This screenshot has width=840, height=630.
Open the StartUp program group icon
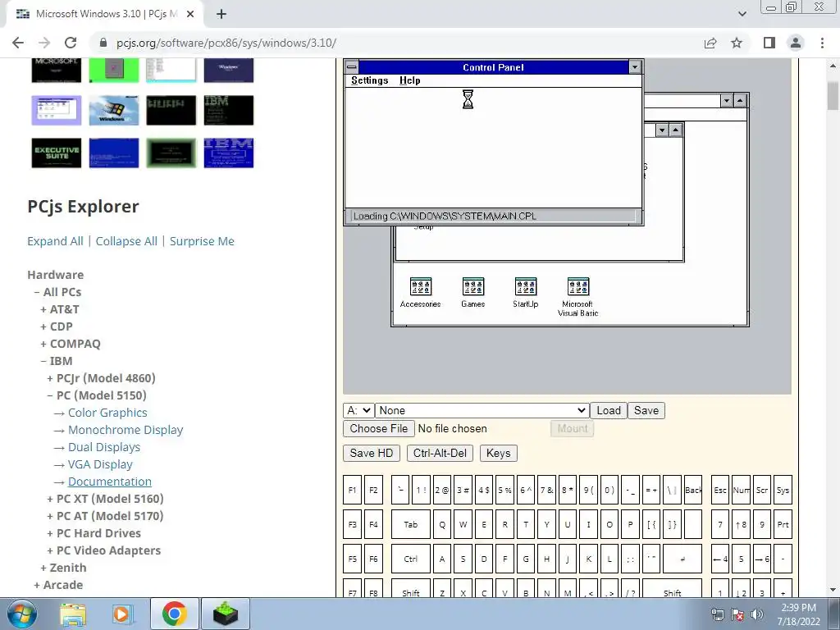point(526,292)
